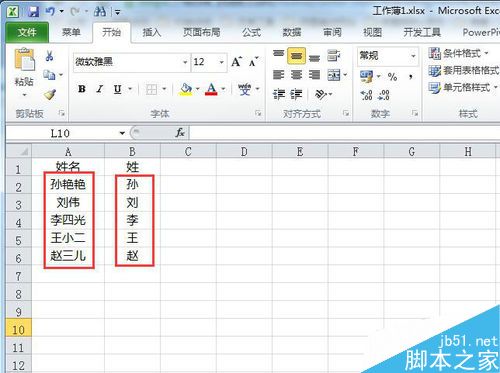Toggle Underline formatting

click(x=117, y=89)
